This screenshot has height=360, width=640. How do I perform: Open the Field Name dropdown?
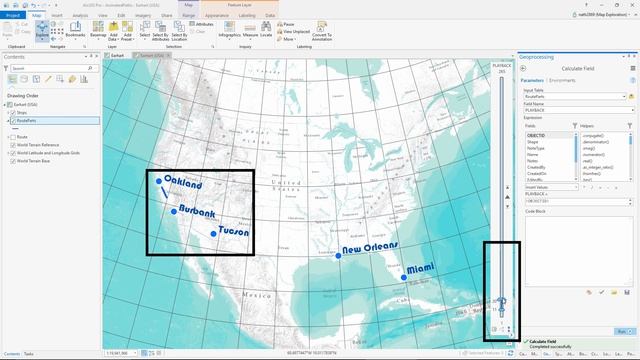tap(632, 110)
